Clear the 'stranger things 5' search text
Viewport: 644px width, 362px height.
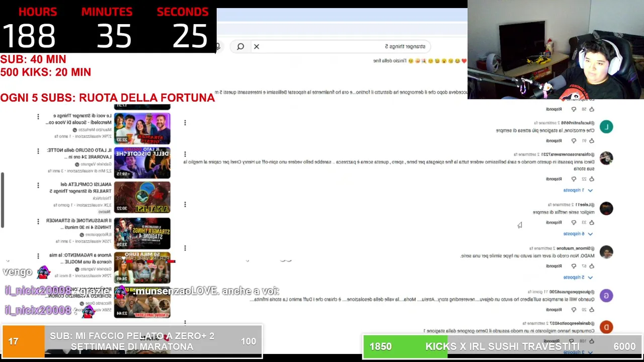pyautogui.click(x=257, y=46)
